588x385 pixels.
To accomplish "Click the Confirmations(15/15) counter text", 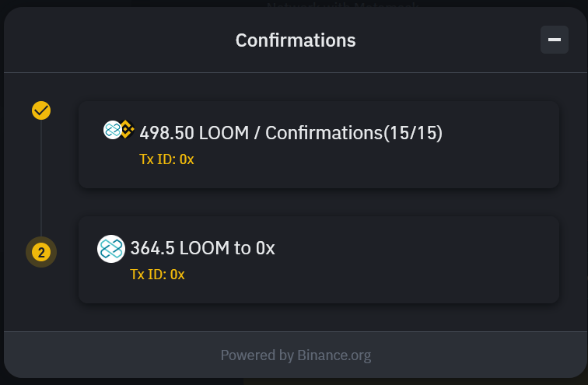I will (x=354, y=133).
